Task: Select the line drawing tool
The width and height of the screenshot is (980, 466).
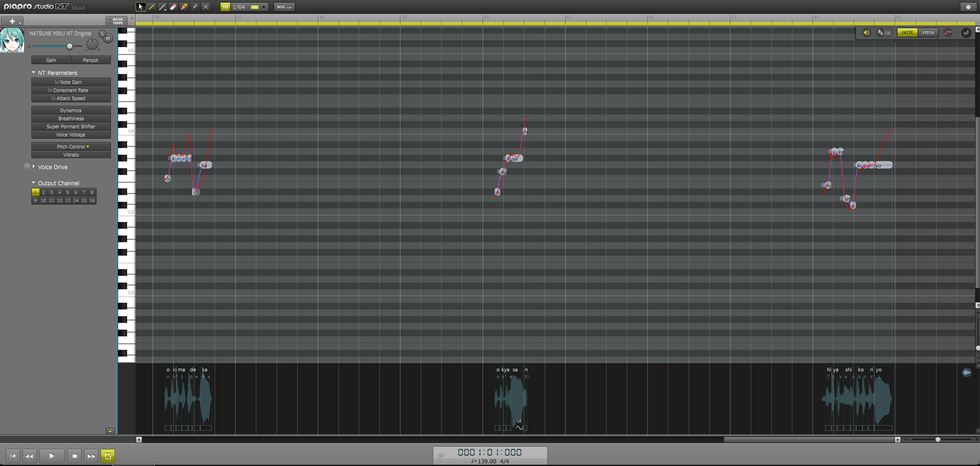Action: 162,7
